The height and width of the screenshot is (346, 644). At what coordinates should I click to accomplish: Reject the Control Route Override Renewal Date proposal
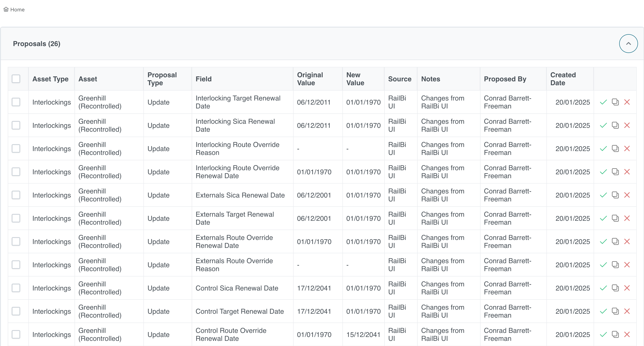click(627, 335)
